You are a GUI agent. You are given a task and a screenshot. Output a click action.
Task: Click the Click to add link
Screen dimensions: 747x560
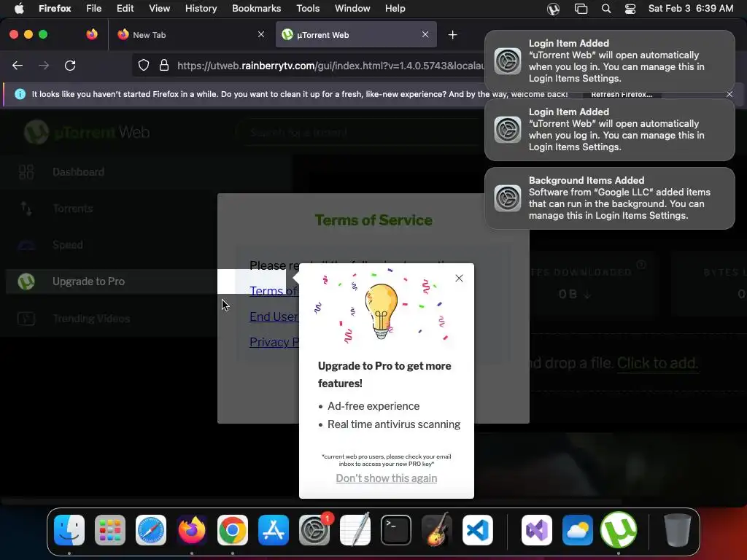click(657, 363)
